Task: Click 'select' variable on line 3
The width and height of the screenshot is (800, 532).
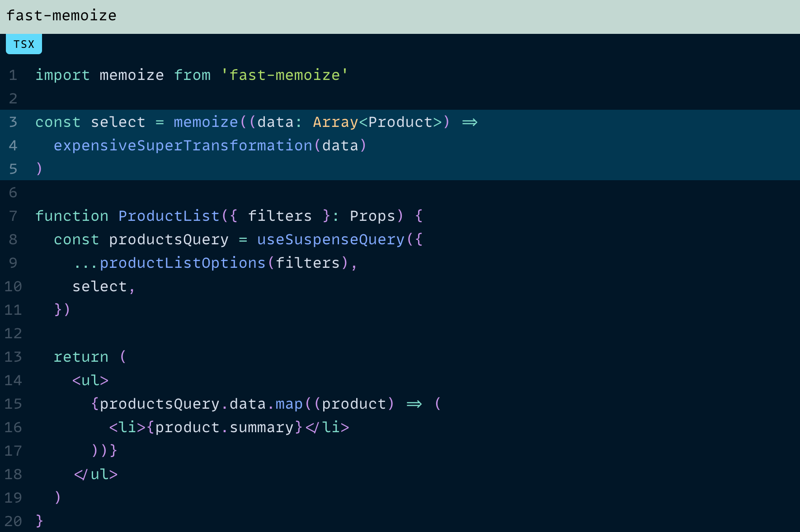Action: click(x=118, y=122)
